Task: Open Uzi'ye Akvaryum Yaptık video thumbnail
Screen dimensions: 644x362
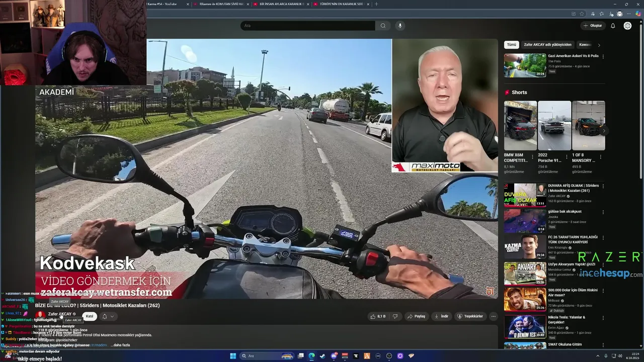Action: pos(525,273)
